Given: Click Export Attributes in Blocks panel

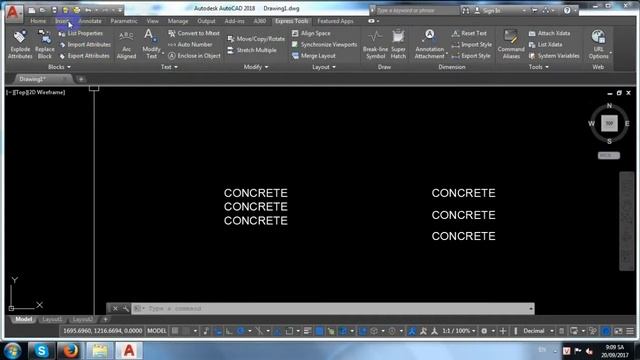Looking at the screenshot, I should point(84,56).
